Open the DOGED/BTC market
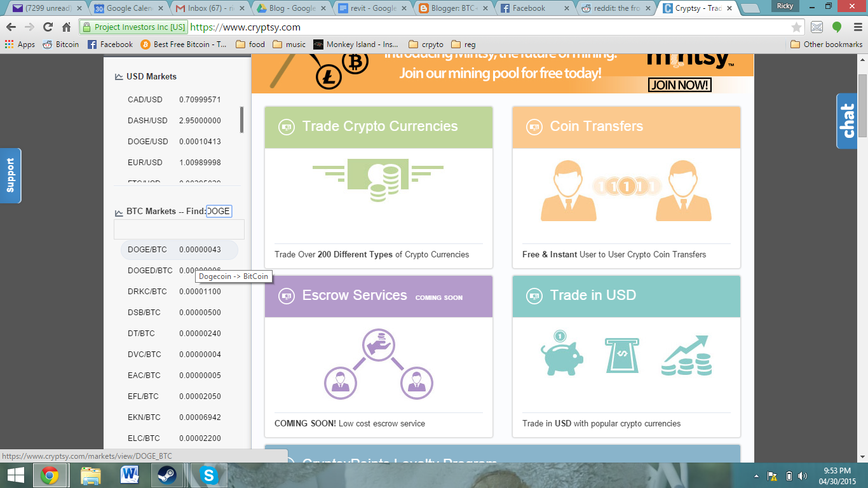 [179, 271]
